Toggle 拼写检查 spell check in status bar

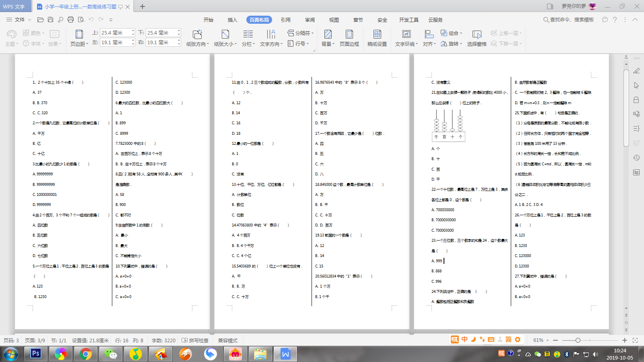(x=195, y=340)
